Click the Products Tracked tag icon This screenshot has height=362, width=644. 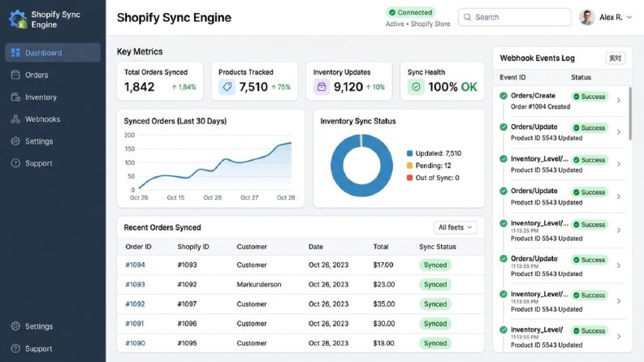[227, 87]
